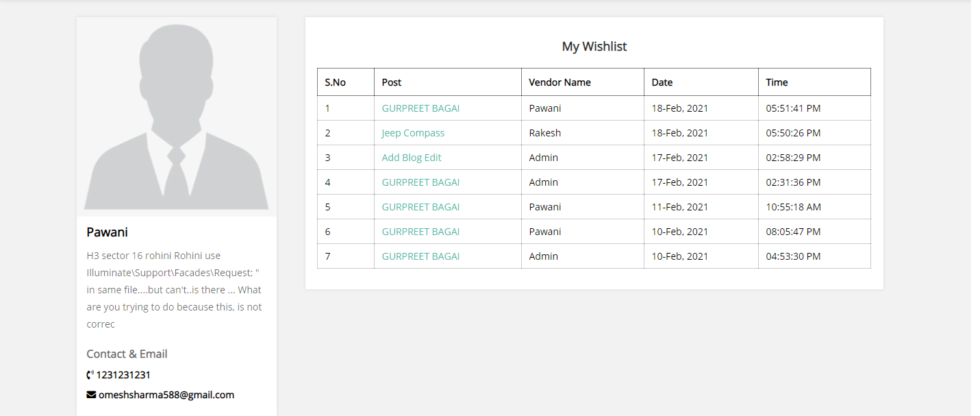
Task: Open the Jeep Compass post link
Action: [x=413, y=133]
